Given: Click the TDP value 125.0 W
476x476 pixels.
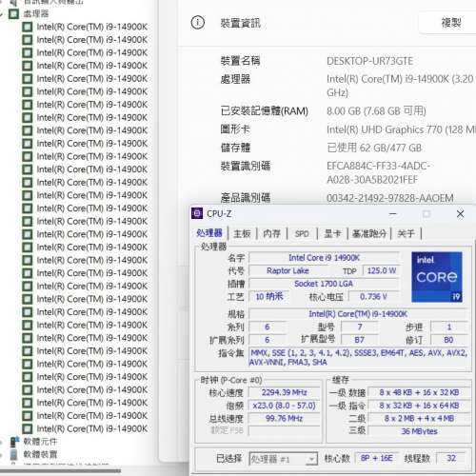Looking at the screenshot, I should [382, 270].
